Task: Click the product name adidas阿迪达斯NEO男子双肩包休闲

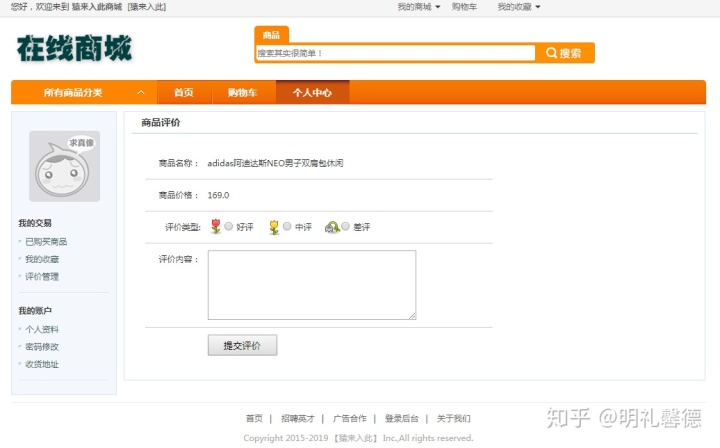Action: (x=275, y=163)
